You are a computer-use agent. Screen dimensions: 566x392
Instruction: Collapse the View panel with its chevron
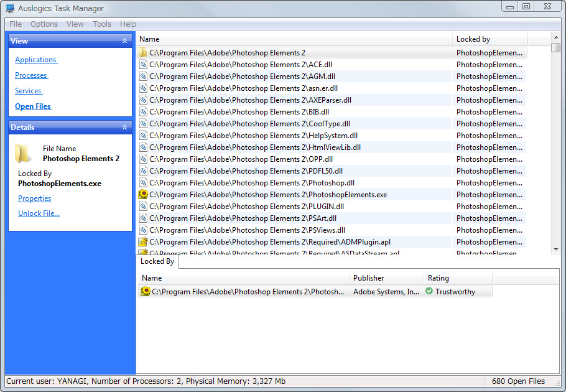[x=124, y=41]
